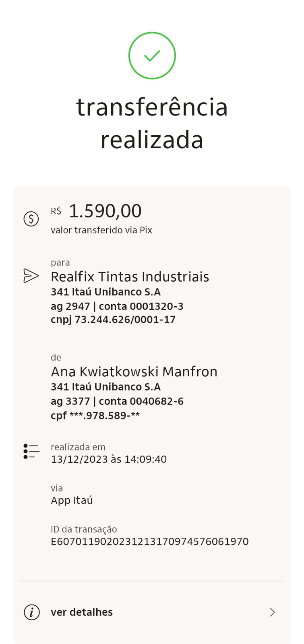The image size is (304, 644).
Task: Click the green success checkmark icon
Action: pyautogui.click(x=152, y=56)
